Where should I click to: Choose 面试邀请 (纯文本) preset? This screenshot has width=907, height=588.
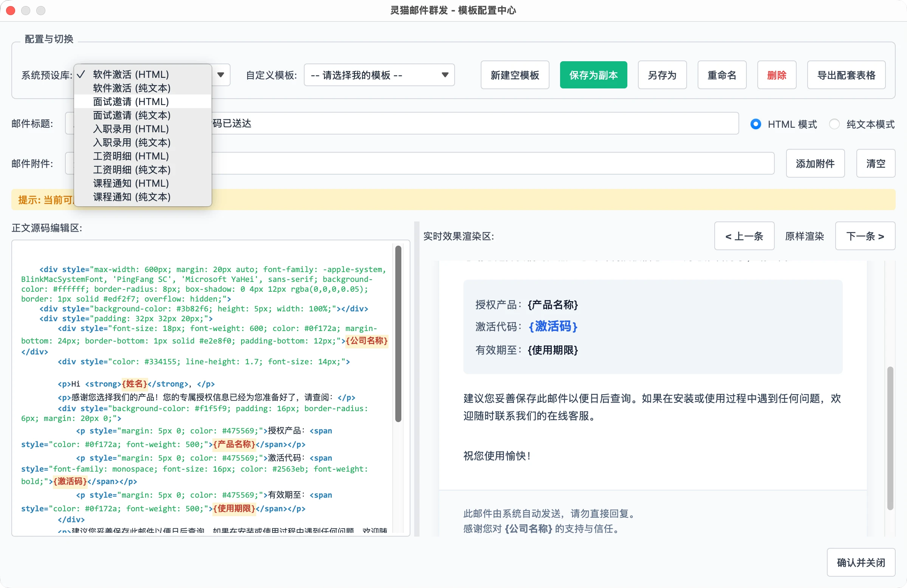pos(142,115)
